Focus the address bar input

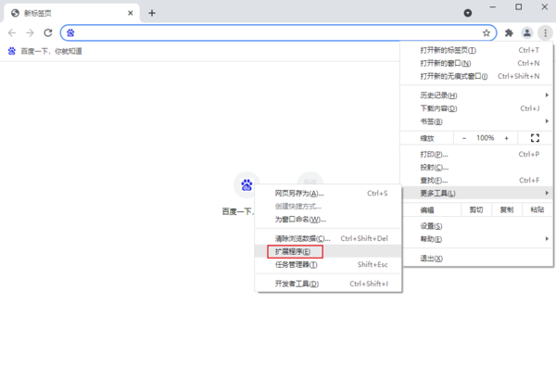coord(278,32)
